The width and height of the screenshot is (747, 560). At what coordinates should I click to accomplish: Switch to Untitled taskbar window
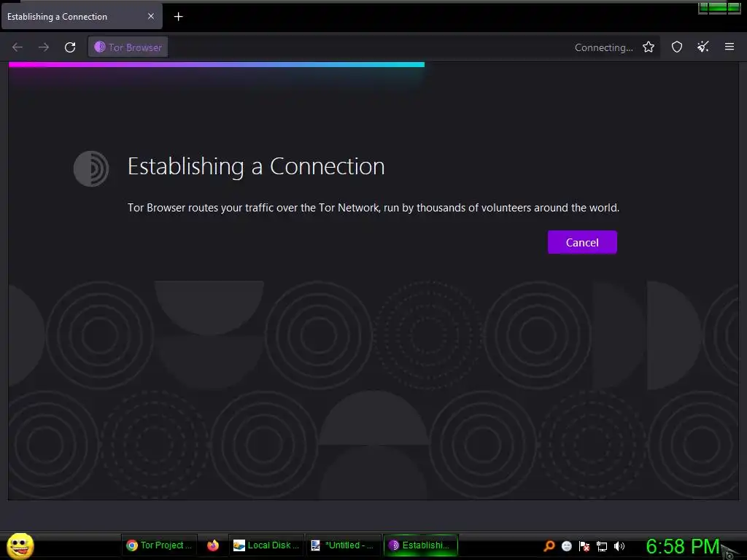[343, 545]
